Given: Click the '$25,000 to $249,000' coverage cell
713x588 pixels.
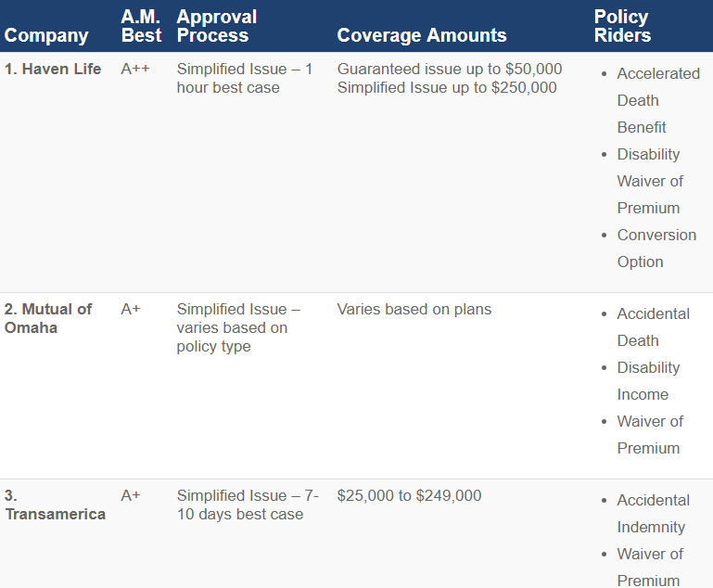Looking at the screenshot, I should click(409, 495).
